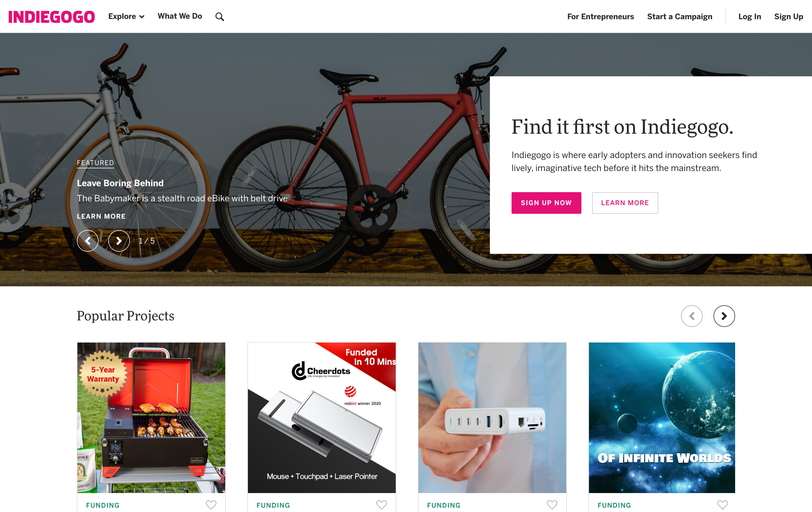
Task: Expand the Explore dropdown menu
Action: [x=126, y=16]
